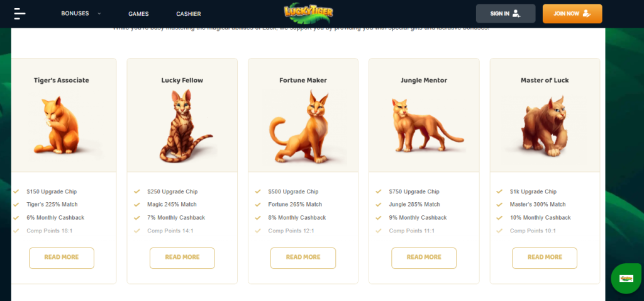Click the Master of Luck lion image
This screenshot has width=644, height=301.
point(545,126)
